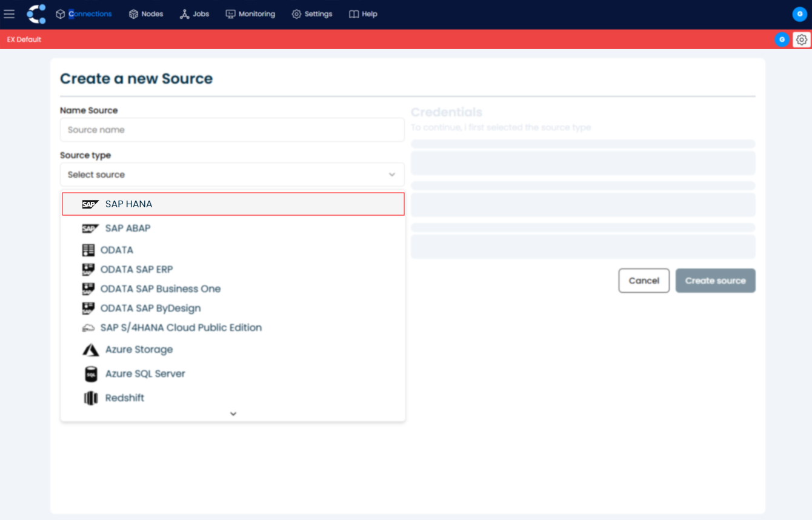Click the ODATA SAP Business One icon
The image size is (812, 520).
tap(89, 288)
